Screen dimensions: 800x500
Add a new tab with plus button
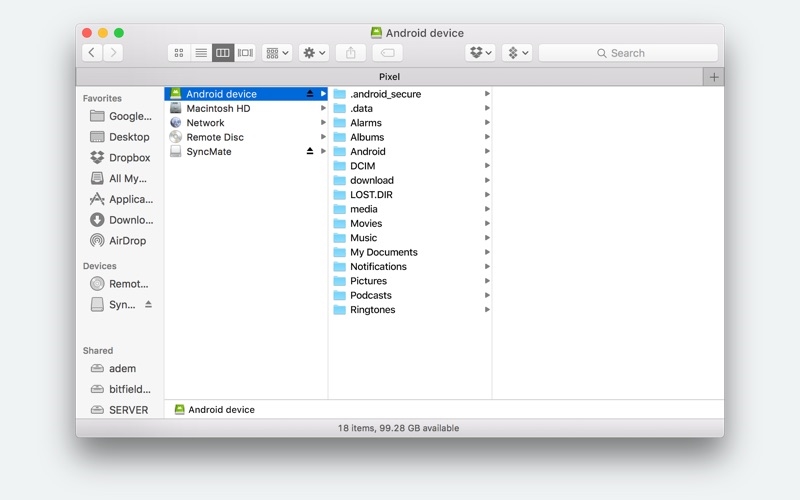click(x=714, y=77)
